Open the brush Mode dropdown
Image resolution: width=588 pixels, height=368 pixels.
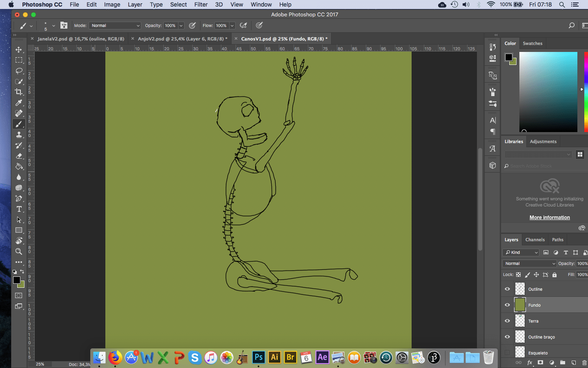tap(115, 25)
